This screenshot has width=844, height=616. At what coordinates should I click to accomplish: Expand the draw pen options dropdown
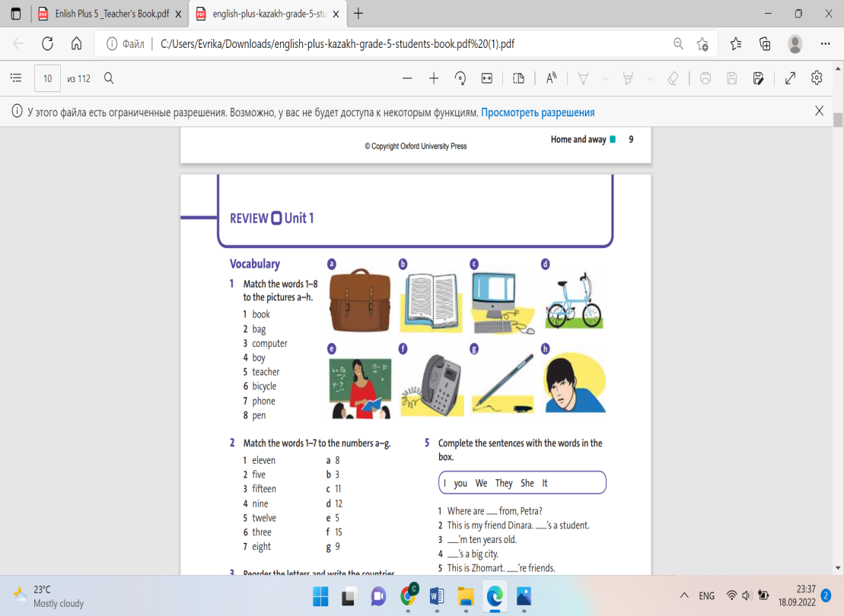[x=606, y=79]
